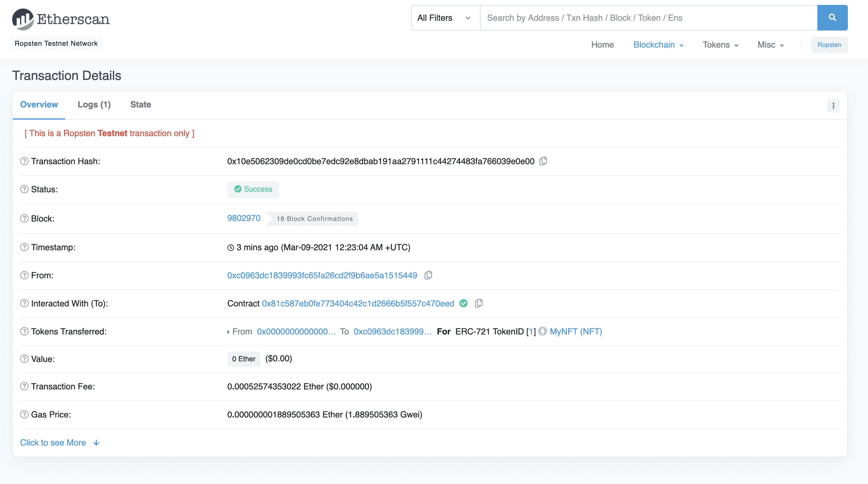
Task: Switch to the Logs tab
Action: point(94,104)
